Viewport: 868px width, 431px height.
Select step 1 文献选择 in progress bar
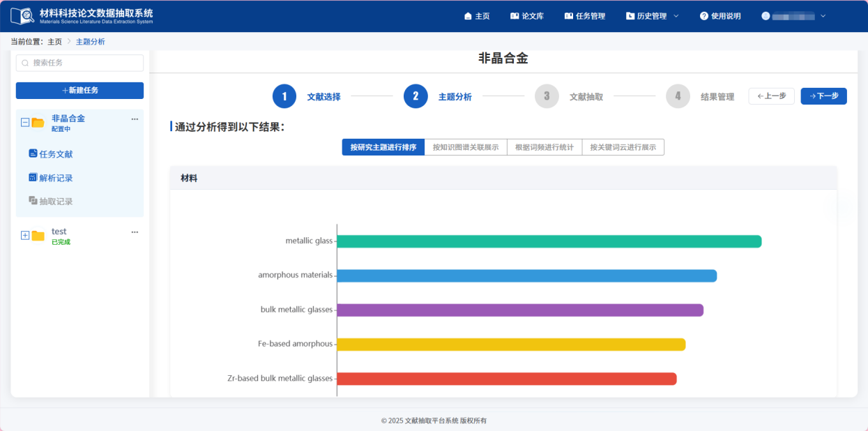[284, 96]
